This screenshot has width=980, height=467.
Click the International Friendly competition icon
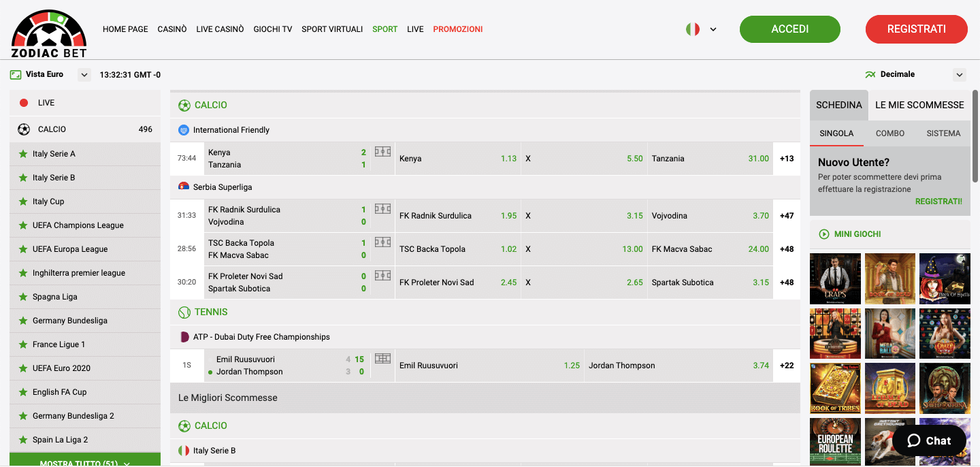pos(183,129)
